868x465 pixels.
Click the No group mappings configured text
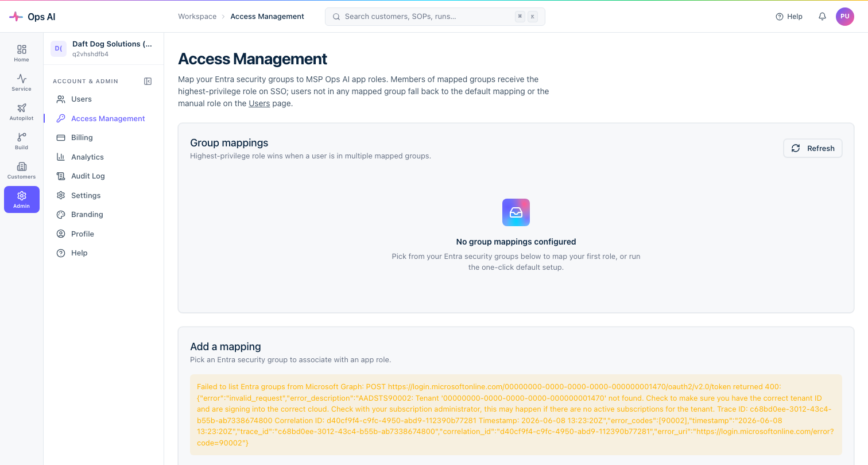pyautogui.click(x=516, y=242)
